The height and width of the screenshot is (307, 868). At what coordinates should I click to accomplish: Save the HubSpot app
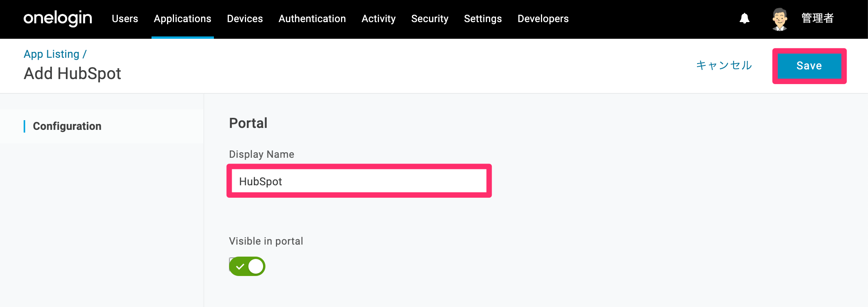(x=809, y=66)
